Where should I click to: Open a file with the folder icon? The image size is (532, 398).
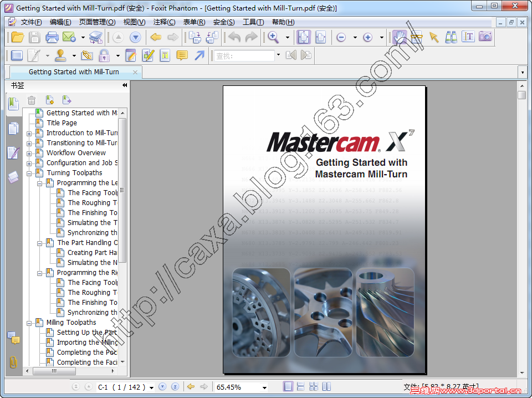click(17, 37)
